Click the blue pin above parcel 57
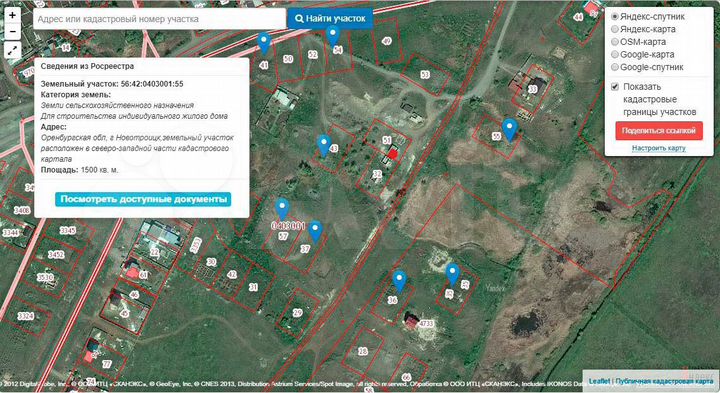 pyautogui.click(x=282, y=210)
